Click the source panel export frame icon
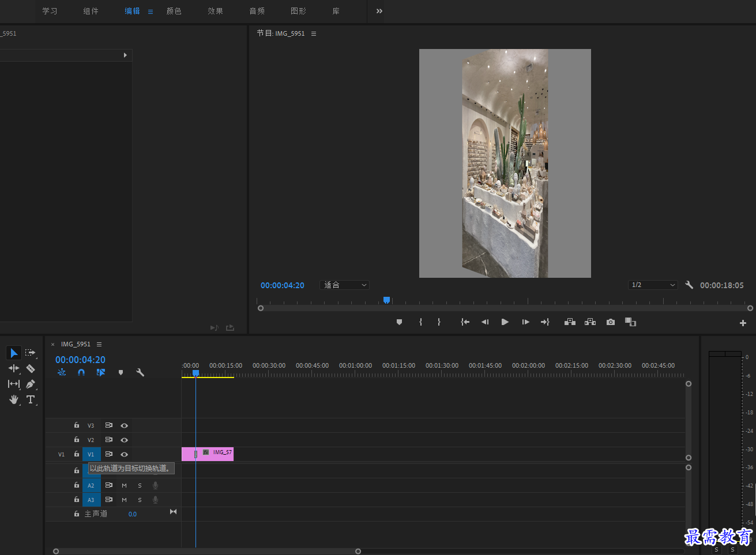 (x=230, y=328)
